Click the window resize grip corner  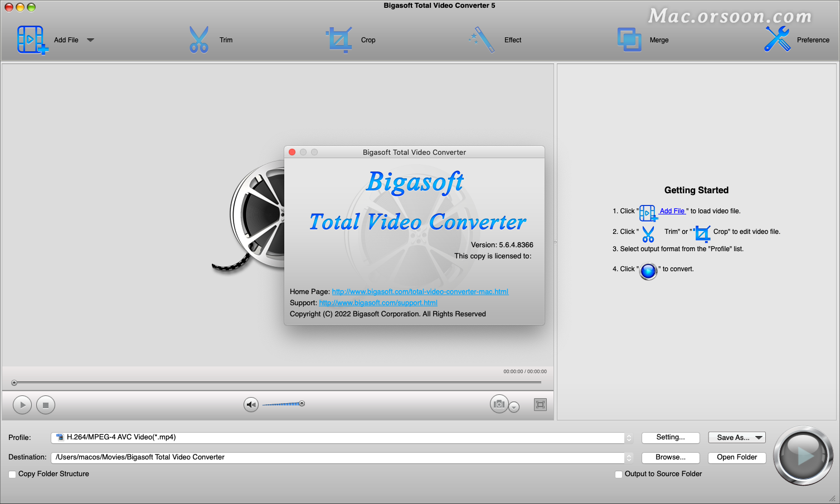tap(833, 498)
